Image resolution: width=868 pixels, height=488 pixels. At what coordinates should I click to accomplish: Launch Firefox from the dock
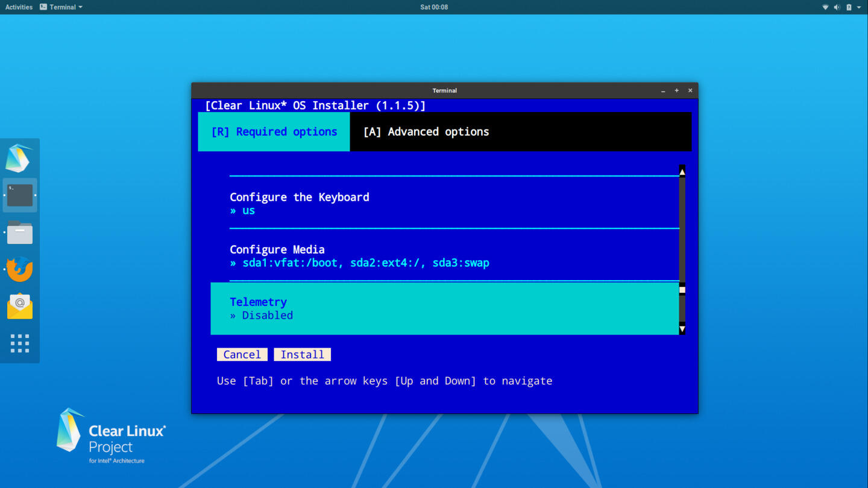pyautogui.click(x=20, y=269)
